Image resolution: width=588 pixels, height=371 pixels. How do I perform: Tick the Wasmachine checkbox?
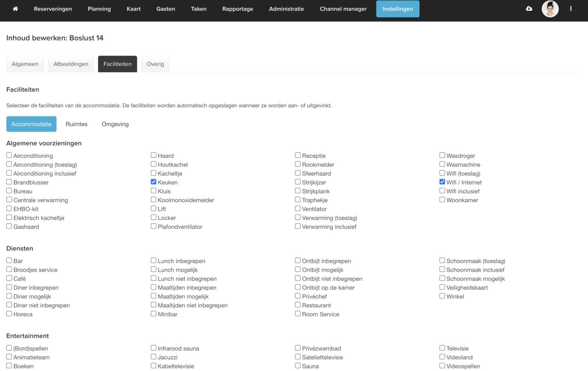tap(442, 164)
